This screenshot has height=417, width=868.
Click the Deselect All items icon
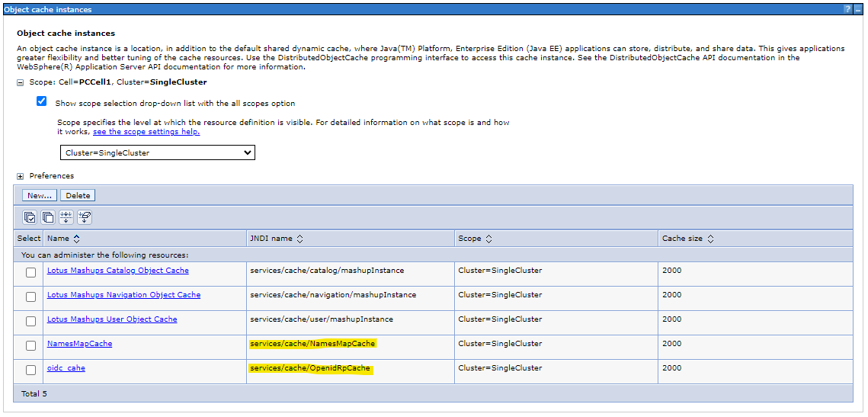click(x=48, y=217)
